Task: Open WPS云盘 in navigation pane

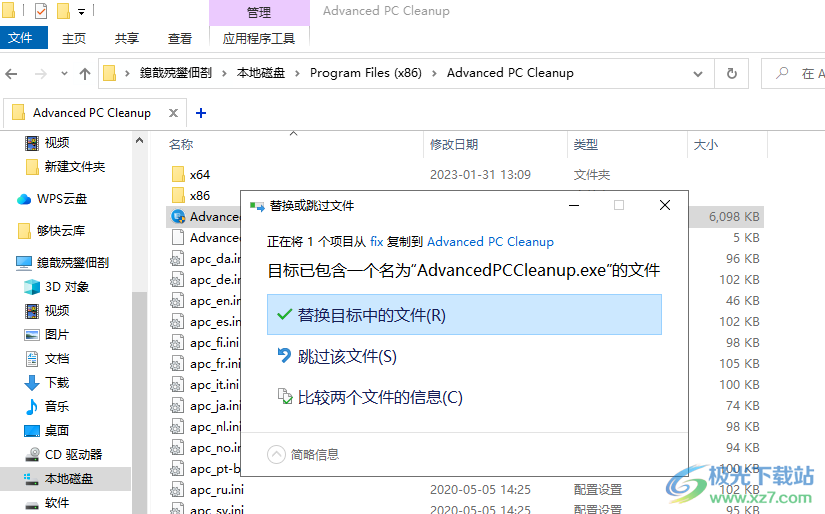Action: pos(62,199)
